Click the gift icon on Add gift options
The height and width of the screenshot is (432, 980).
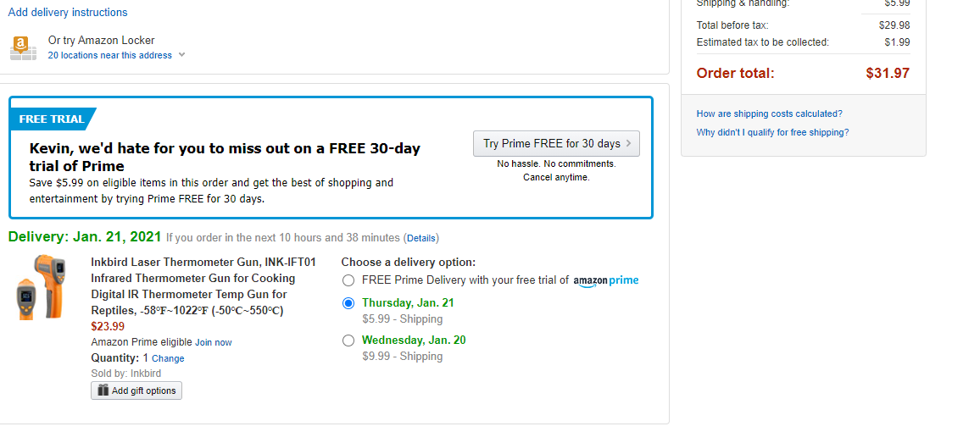[103, 390]
